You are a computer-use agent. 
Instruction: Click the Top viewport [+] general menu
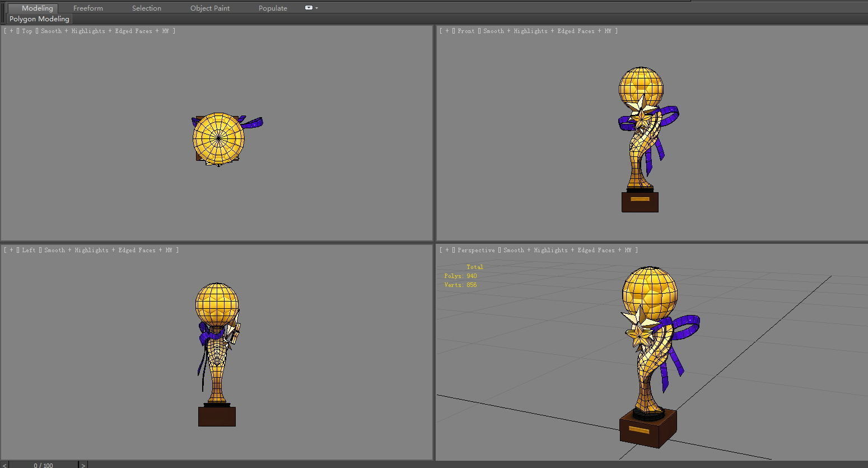tap(11, 31)
